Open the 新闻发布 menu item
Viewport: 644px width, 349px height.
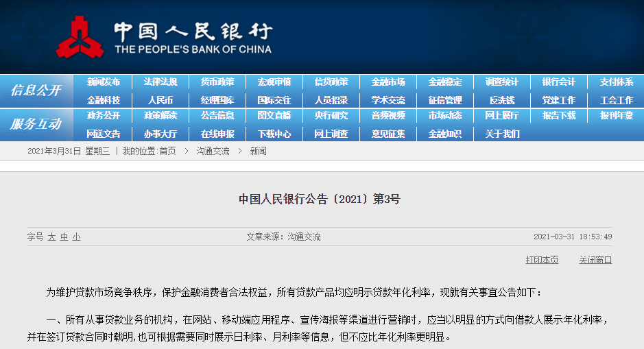(104, 82)
